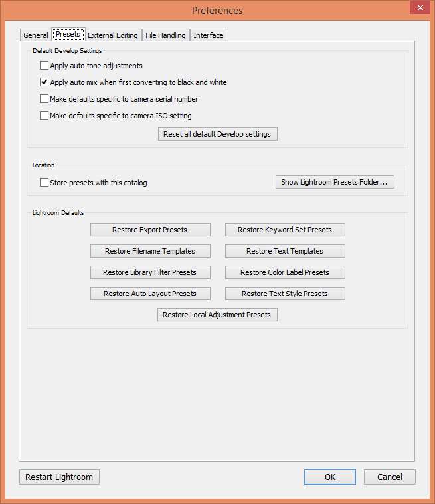Click Restore Text Style Presets
The height and width of the screenshot is (504, 435).
coord(285,294)
